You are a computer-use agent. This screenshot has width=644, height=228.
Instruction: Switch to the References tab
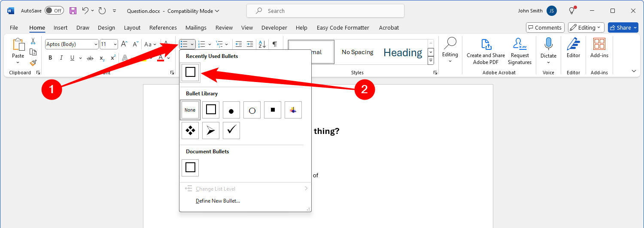(x=163, y=27)
